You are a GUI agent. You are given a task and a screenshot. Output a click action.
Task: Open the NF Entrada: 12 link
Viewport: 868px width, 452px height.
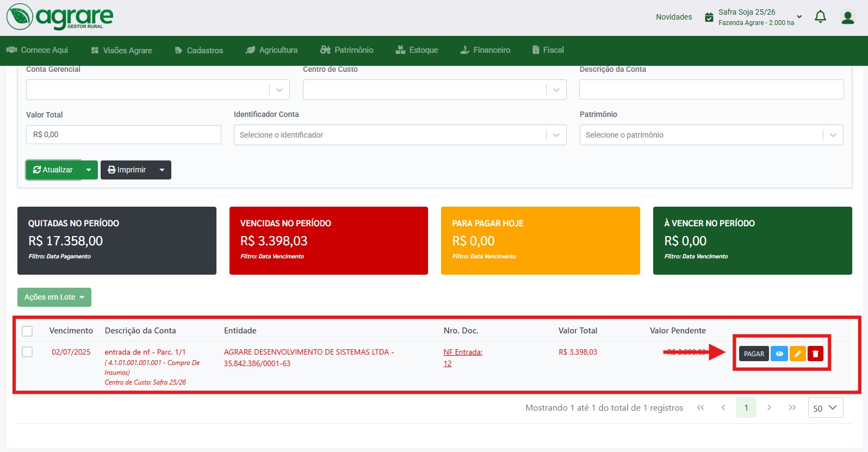pos(463,358)
